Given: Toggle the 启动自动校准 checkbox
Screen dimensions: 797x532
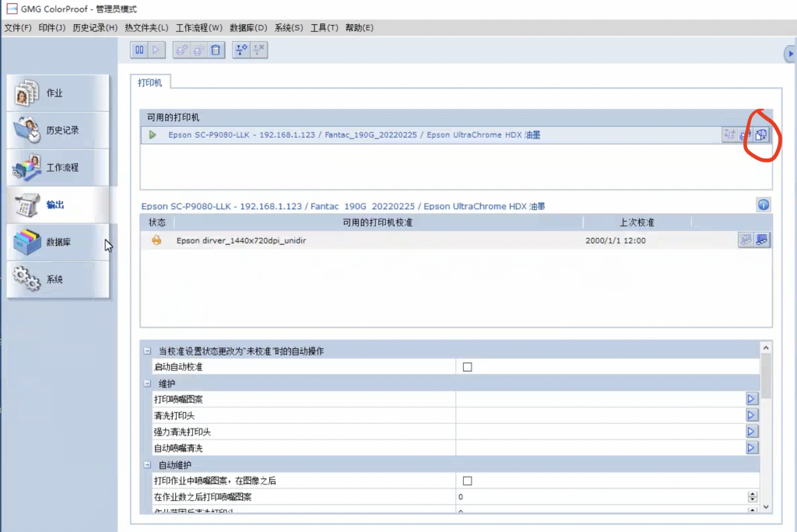Looking at the screenshot, I should (x=467, y=367).
